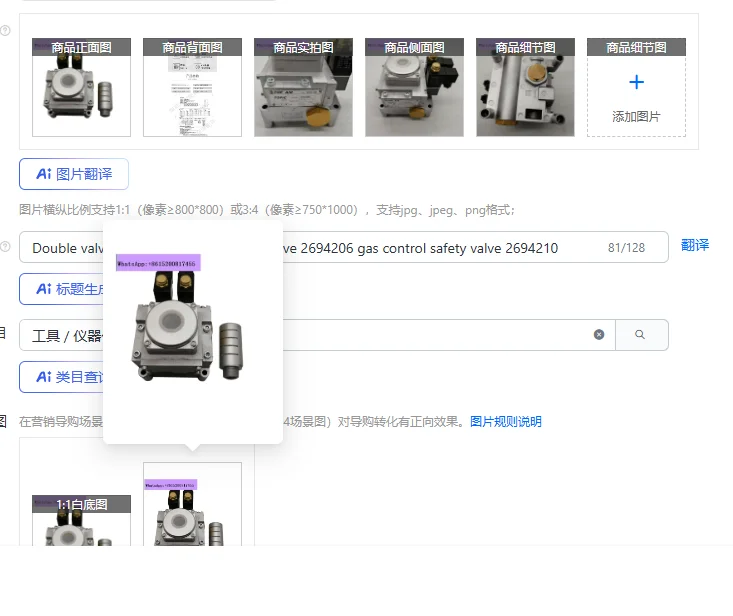Open the 商品实拍图 product thumbnail
Screen dimensions: 733x616
pyautogui.click(x=303, y=87)
